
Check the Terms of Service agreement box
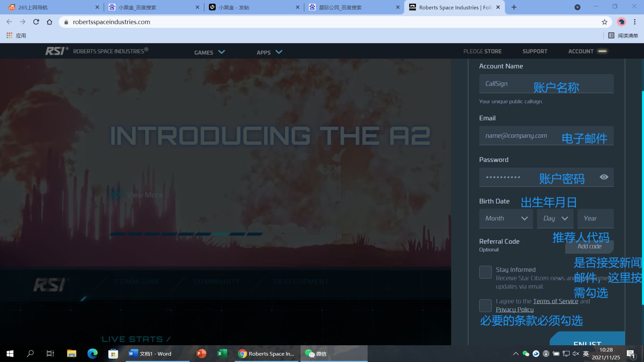(x=485, y=305)
